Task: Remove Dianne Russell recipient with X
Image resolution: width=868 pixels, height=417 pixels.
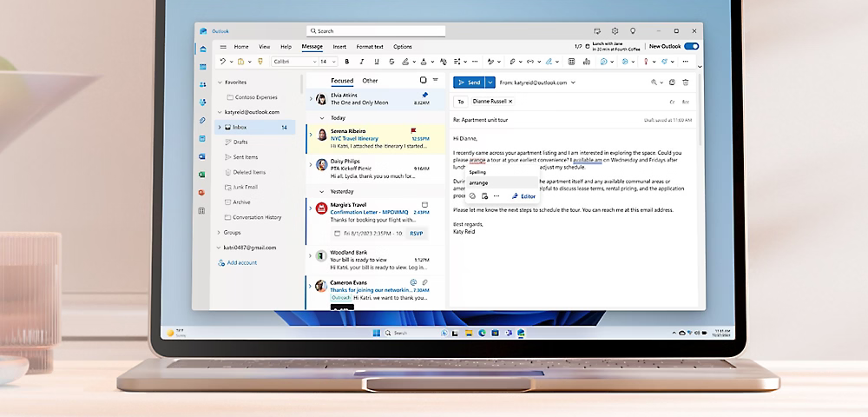Action: tap(510, 102)
